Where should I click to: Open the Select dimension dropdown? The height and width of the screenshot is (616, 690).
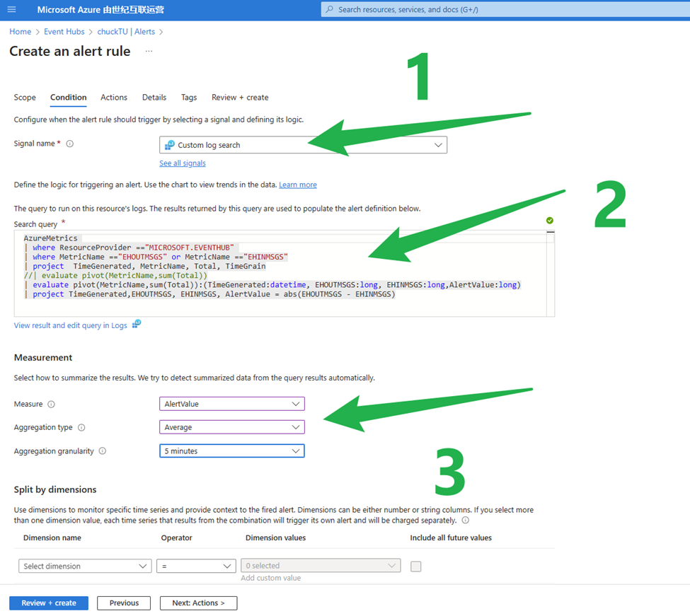tap(84, 566)
